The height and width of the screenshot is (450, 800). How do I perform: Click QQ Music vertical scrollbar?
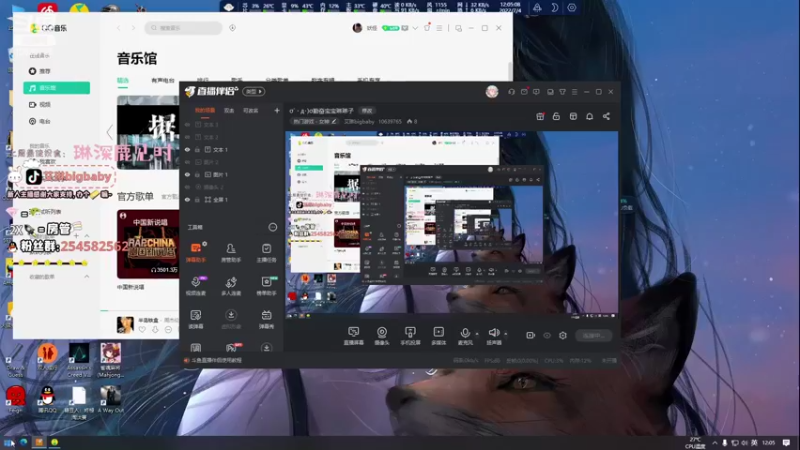coord(510,71)
